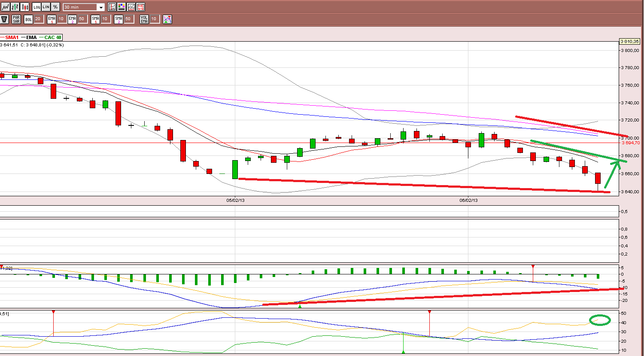This screenshot has width=644, height=356.
Task: Edit the Bollinger period field showing 20
Action: click(x=38, y=19)
